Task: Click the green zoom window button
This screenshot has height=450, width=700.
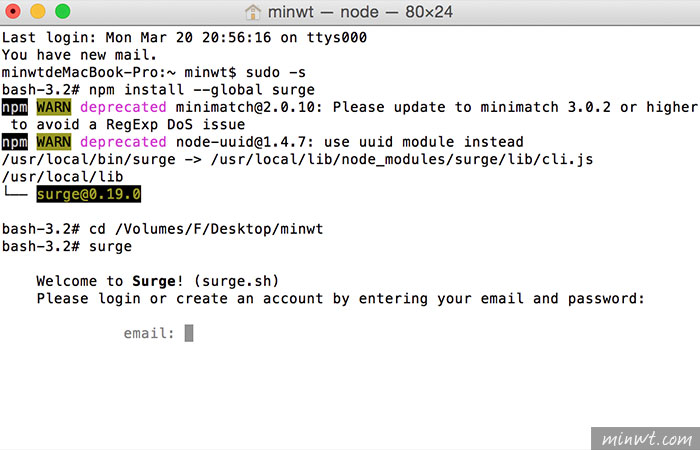Action: click(x=63, y=11)
